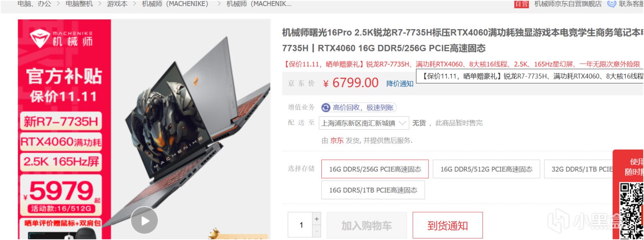
Task: Decrease quantity with the minus stepper
Action: tap(317, 231)
